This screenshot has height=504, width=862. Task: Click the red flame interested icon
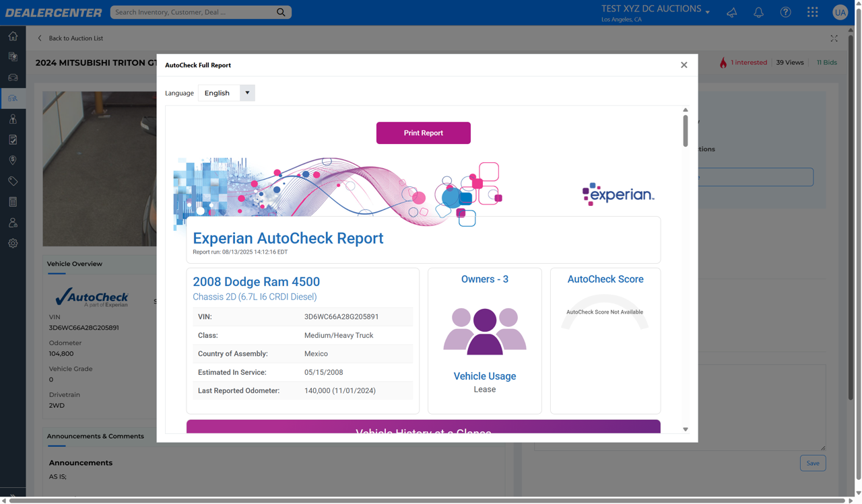point(723,63)
